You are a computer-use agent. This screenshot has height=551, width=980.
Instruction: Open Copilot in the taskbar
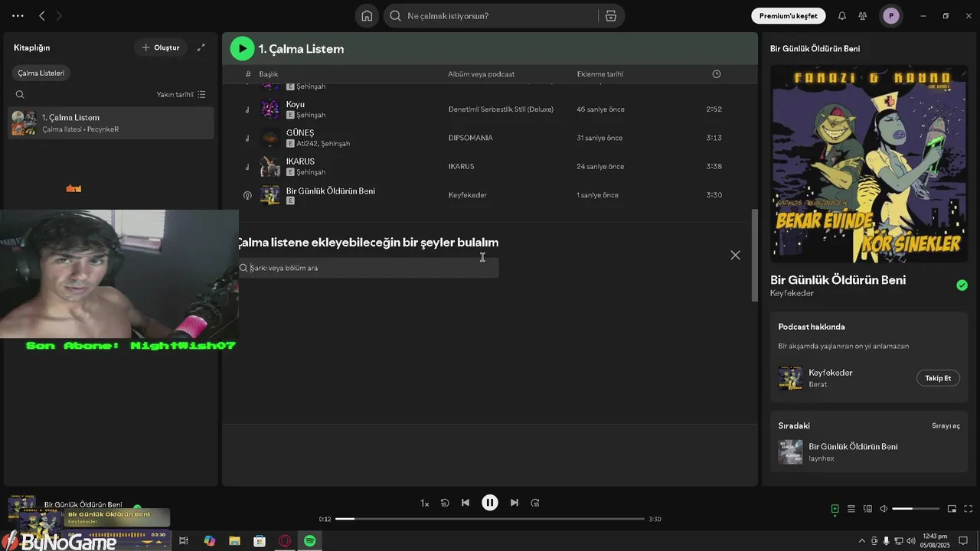(209, 541)
